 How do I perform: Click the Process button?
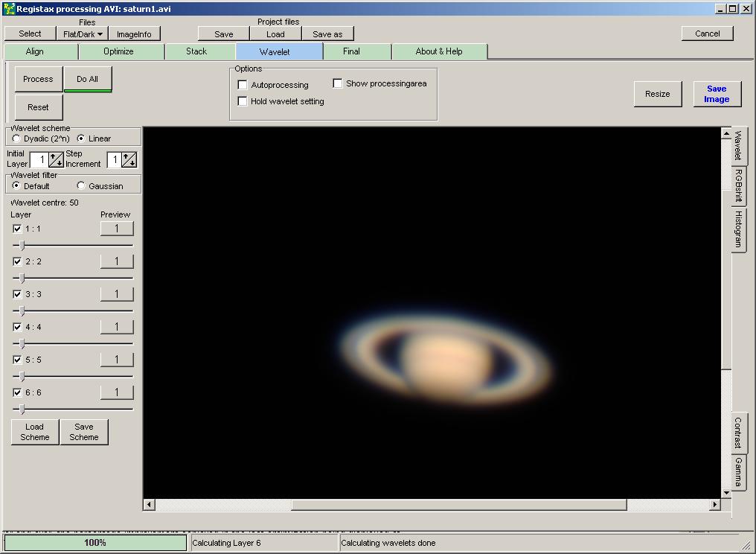point(38,79)
